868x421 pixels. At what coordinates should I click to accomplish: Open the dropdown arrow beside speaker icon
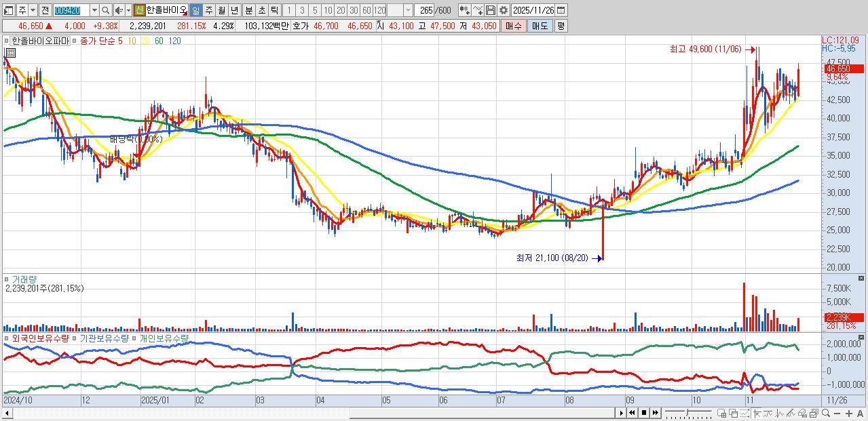(128, 10)
